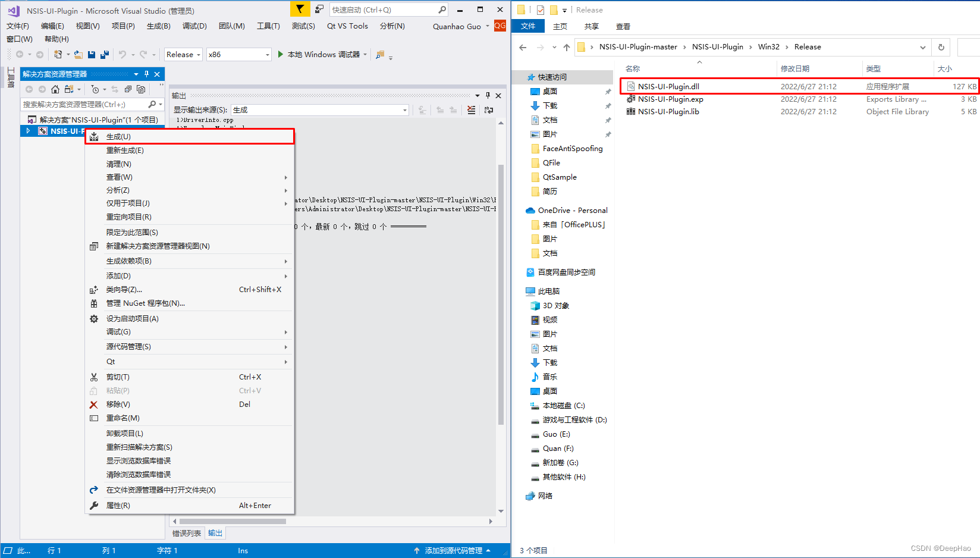Open the notifications flag icon in Visual Studio
This screenshot has width=980, height=558.
tap(300, 10)
